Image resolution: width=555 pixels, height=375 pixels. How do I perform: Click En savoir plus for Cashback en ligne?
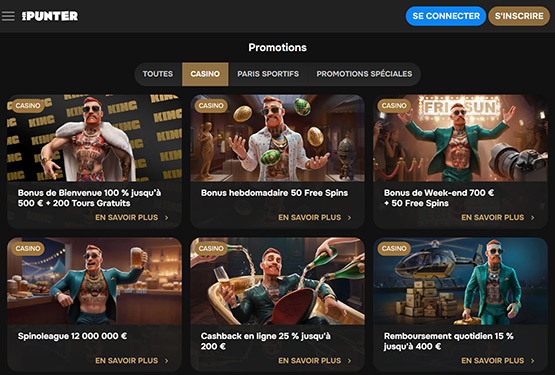point(315,360)
